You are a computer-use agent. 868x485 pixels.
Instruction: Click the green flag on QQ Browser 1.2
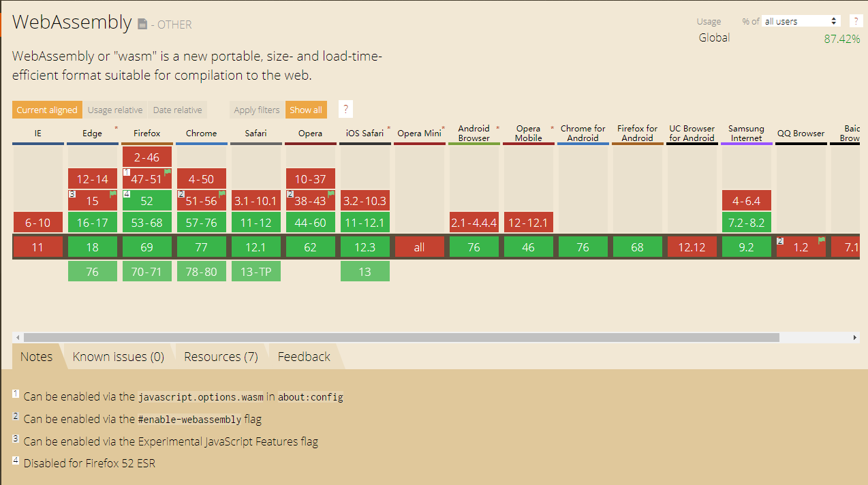(822, 240)
